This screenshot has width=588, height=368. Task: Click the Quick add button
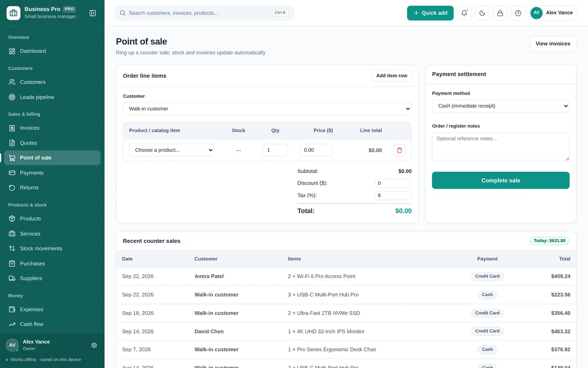coord(430,13)
